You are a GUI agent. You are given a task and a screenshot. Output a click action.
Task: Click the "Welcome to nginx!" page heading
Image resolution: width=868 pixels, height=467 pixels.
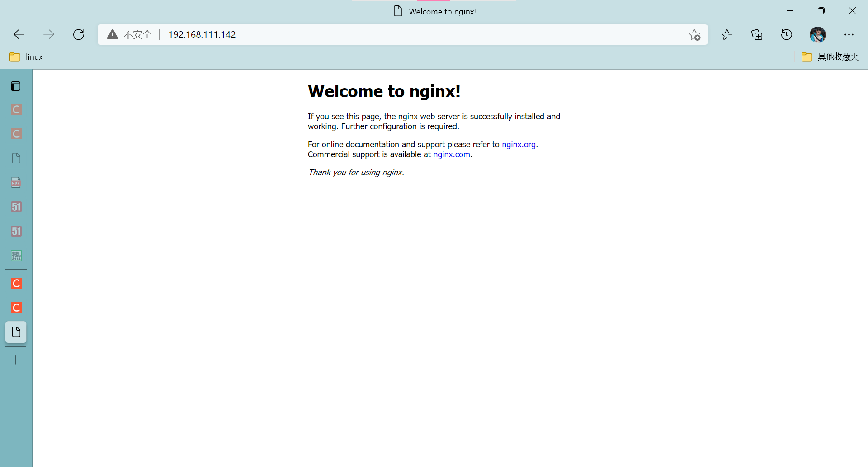384,91
